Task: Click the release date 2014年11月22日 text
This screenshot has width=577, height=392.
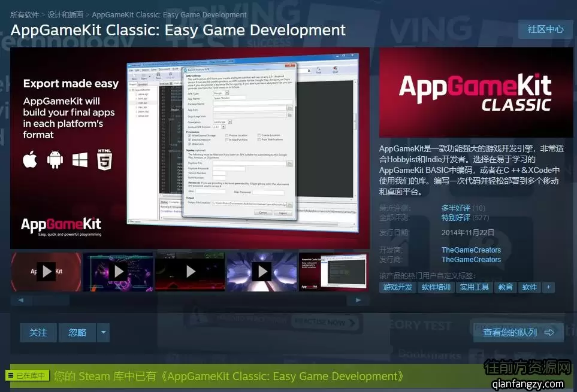Action: tap(467, 233)
